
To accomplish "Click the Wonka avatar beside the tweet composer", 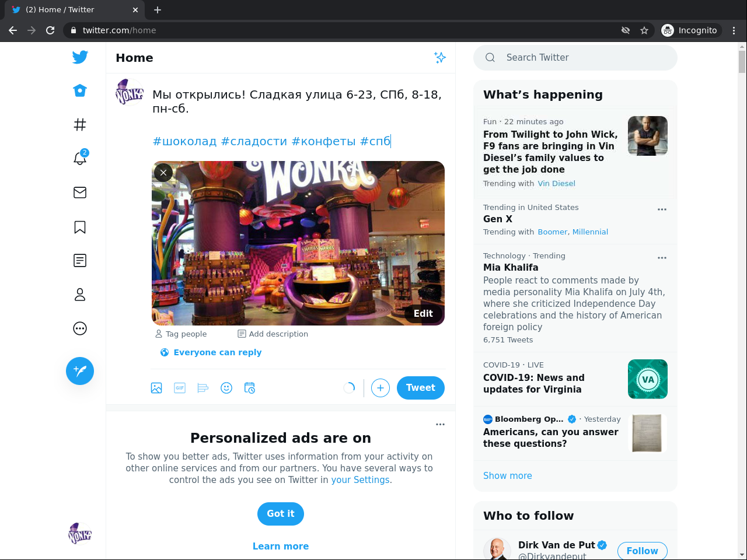I will click(130, 92).
